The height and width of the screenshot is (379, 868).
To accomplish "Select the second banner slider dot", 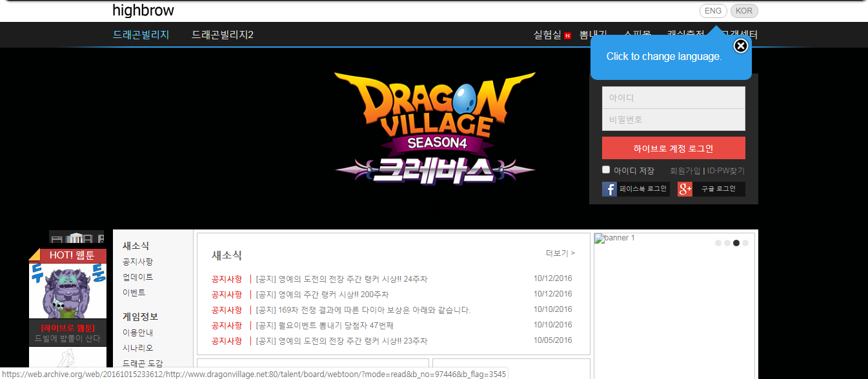I will tap(727, 243).
